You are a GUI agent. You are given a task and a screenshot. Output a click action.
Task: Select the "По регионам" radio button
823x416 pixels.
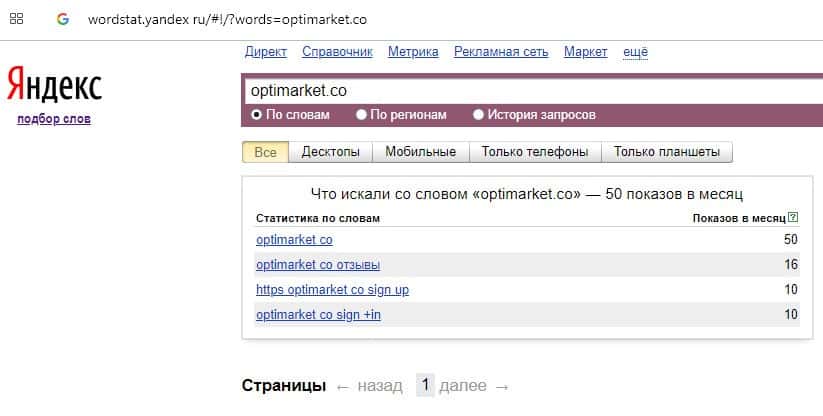pos(361,115)
